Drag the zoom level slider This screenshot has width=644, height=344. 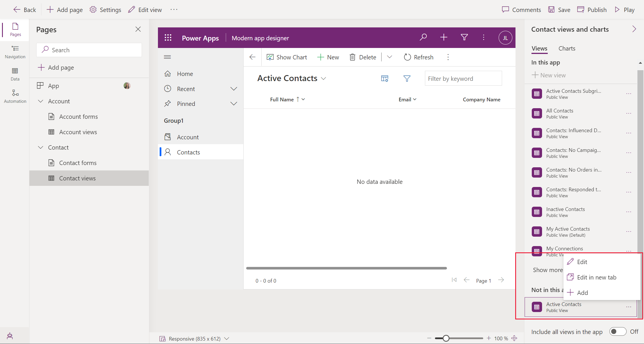[x=445, y=338]
